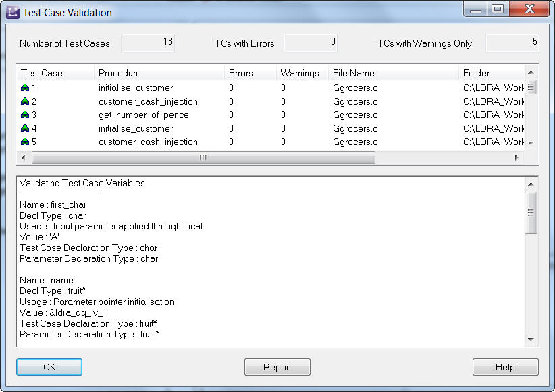555x392 pixels.
Task: Click the horizontal scrollbar thumb of table
Action: point(203,157)
